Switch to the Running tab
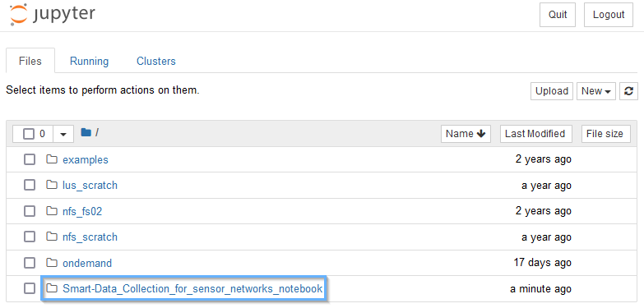The image size is (644, 308). click(89, 61)
